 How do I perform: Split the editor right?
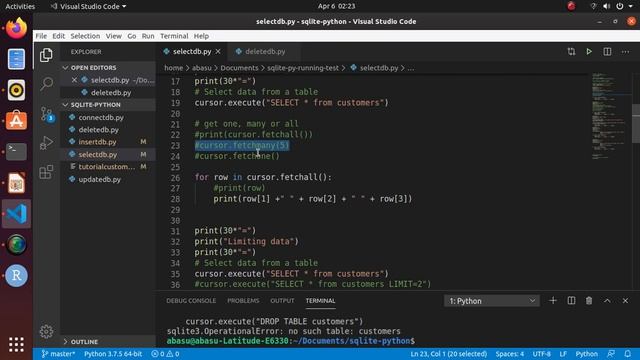click(607, 51)
